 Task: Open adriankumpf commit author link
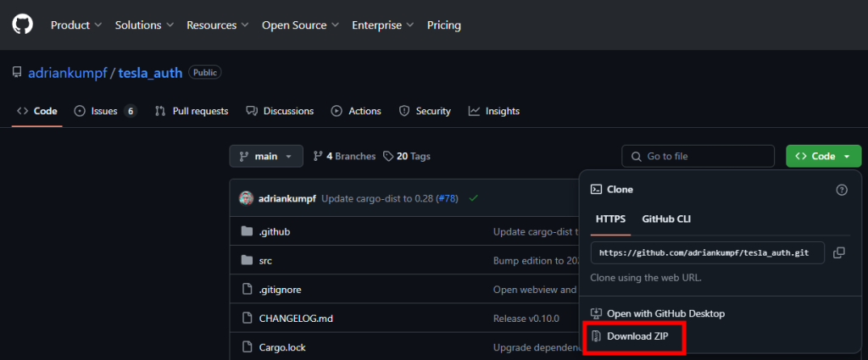(287, 198)
